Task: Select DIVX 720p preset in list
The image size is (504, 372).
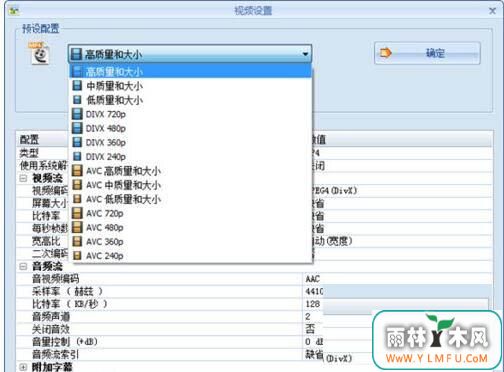Action: 192,114
